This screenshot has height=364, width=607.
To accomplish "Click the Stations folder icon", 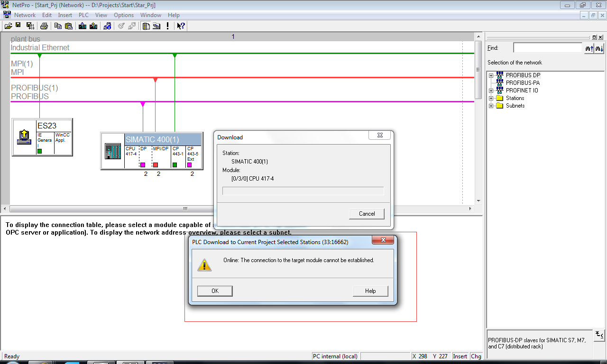I will tap(500, 98).
